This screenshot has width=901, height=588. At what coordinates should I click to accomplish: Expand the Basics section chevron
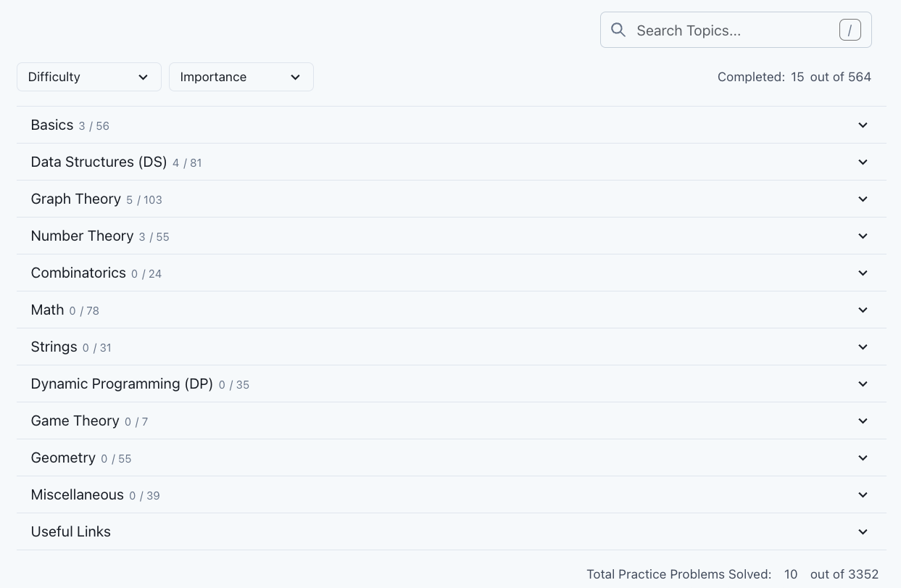863,125
